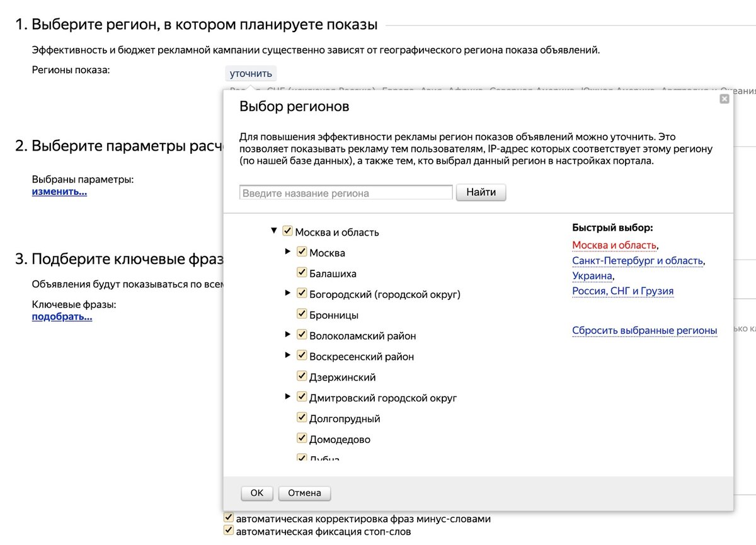Toggle the Домодедово checkbox

pos(302,439)
